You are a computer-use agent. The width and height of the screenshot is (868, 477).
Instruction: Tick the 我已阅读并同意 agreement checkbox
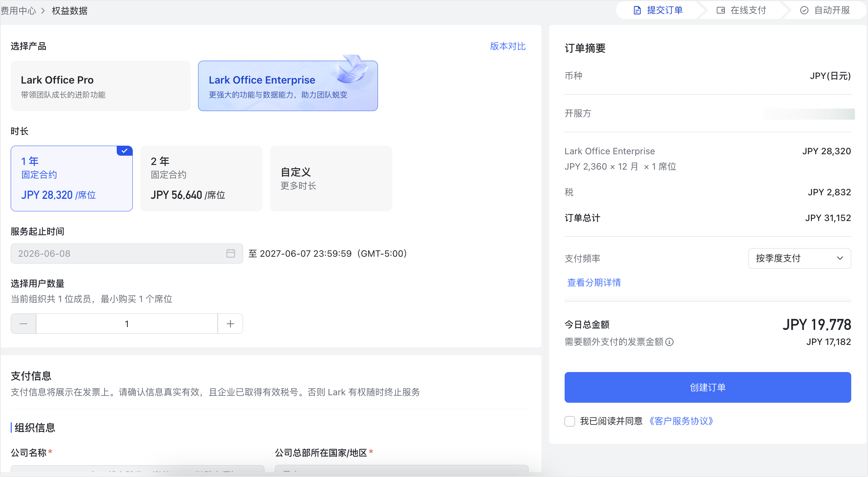tap(570, 421)
